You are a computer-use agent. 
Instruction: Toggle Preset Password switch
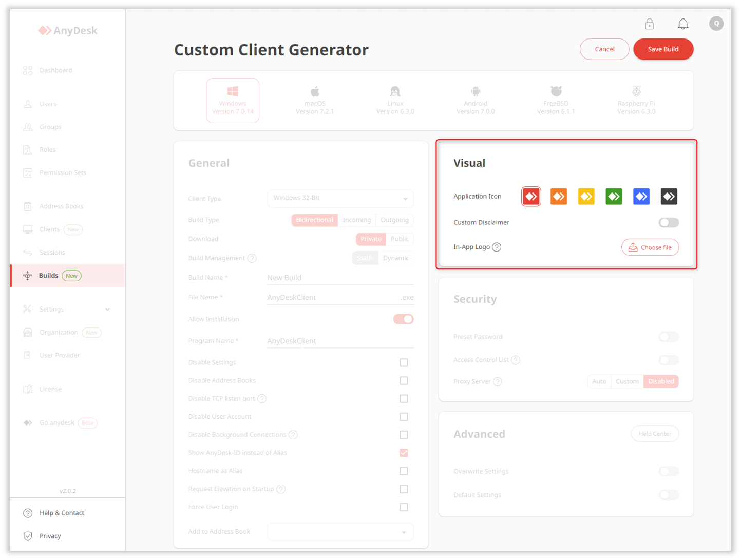pos(669,337)
